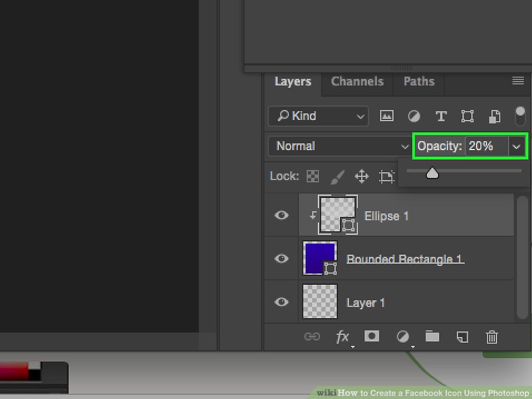The image size is (532, 399).
Task: Click the opacity slider handle
Action: pos(432,173)
